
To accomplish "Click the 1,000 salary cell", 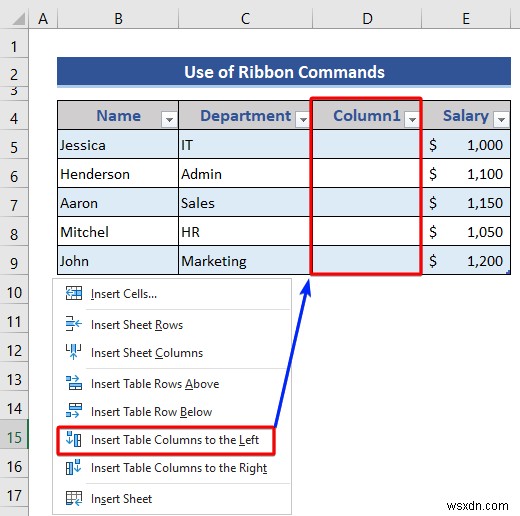I will point(466,145).
